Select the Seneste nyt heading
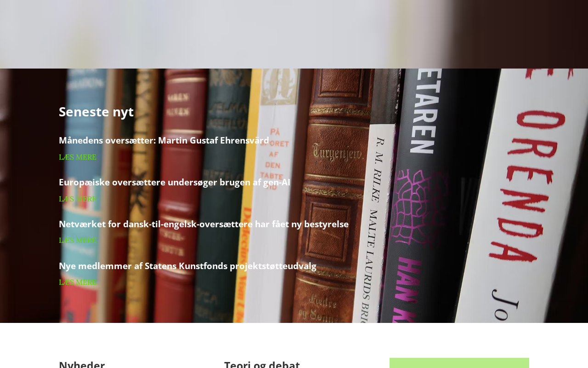The image size is (588, 368). pyautogui.click(x=96, y=112)
